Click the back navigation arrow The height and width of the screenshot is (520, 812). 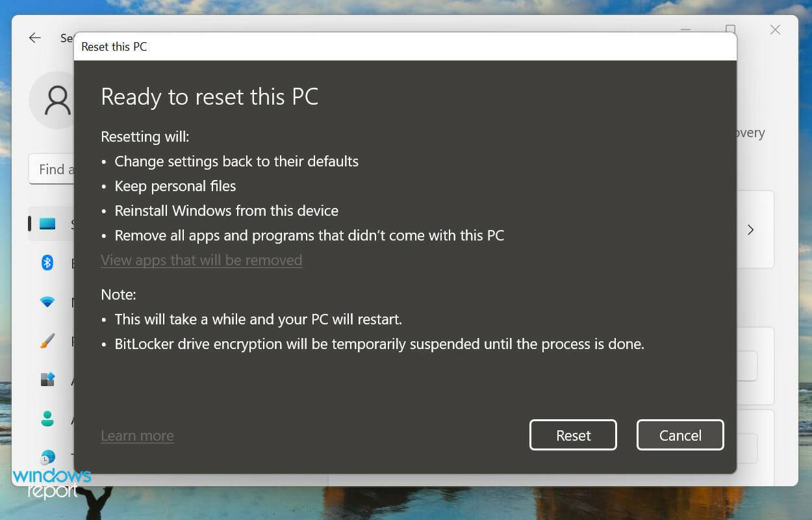(34, 38)
